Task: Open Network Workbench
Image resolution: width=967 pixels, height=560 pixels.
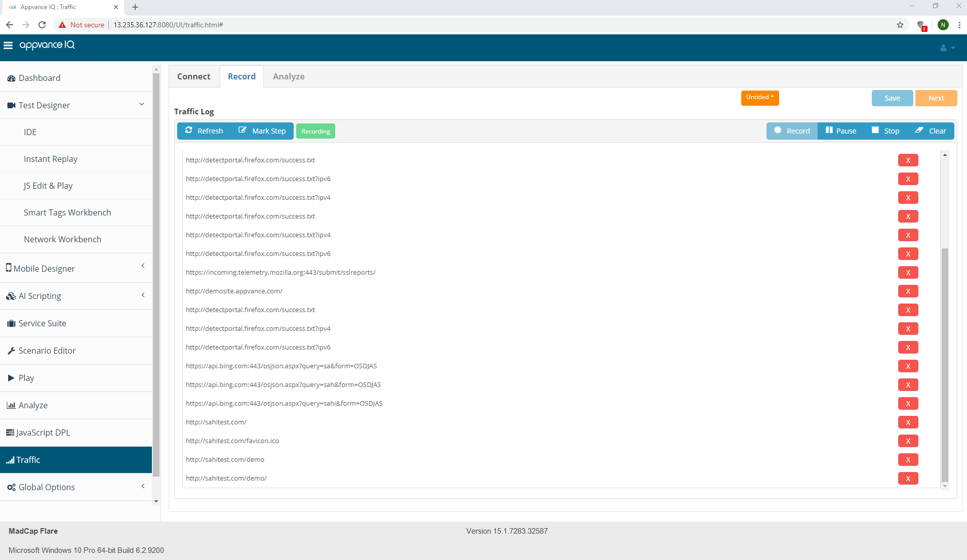Action: pyautogui.click(x=76, y=239)
